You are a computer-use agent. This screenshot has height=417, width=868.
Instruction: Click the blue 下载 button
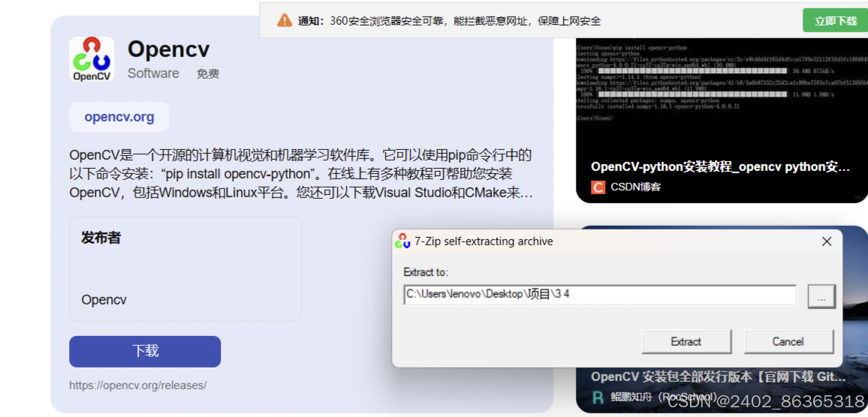coord(145,351)
